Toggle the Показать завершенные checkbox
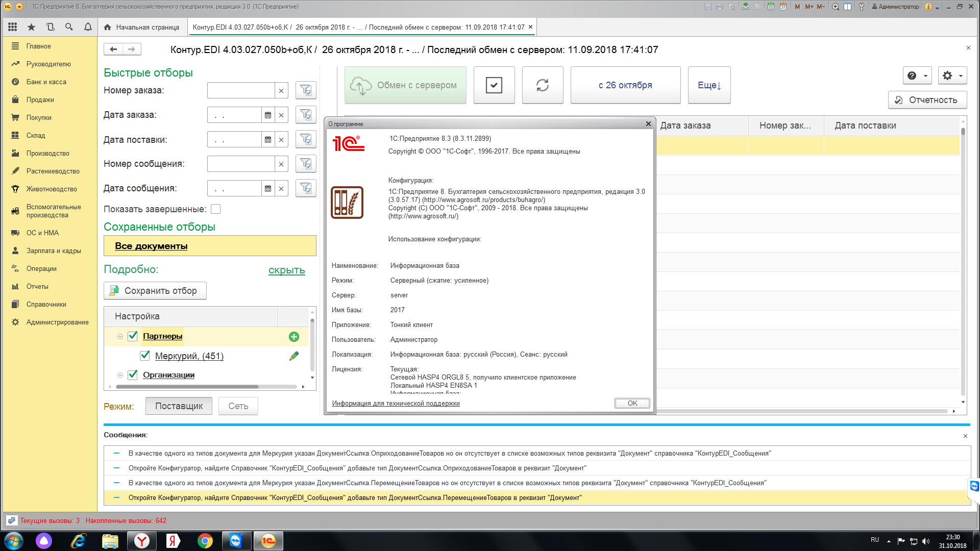 tap(216, 209)
